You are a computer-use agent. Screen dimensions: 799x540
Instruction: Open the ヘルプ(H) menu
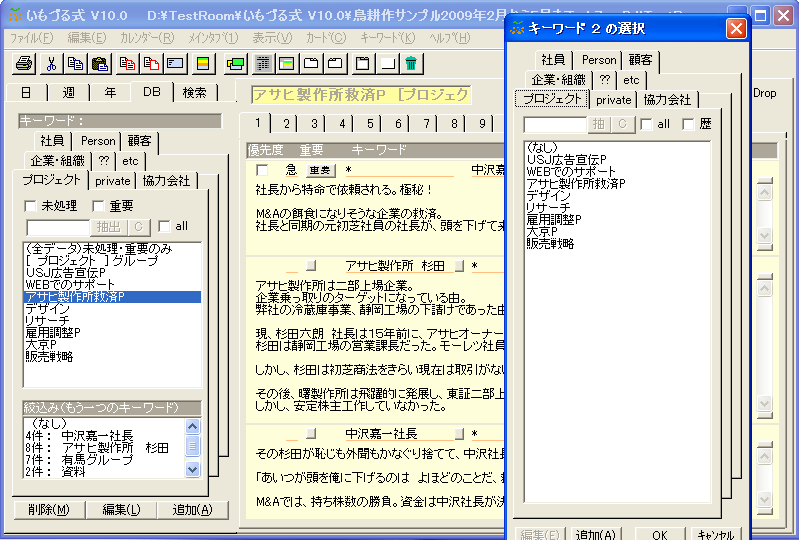450,38
